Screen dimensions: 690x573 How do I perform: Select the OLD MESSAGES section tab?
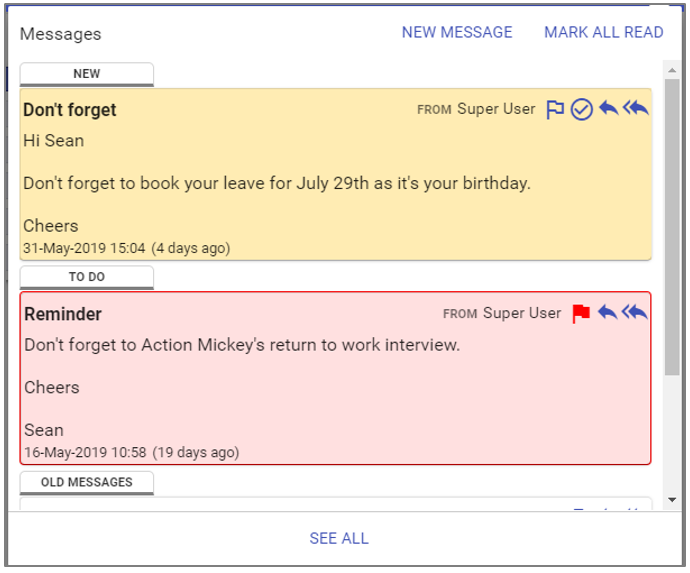click(x=87, y=482)
